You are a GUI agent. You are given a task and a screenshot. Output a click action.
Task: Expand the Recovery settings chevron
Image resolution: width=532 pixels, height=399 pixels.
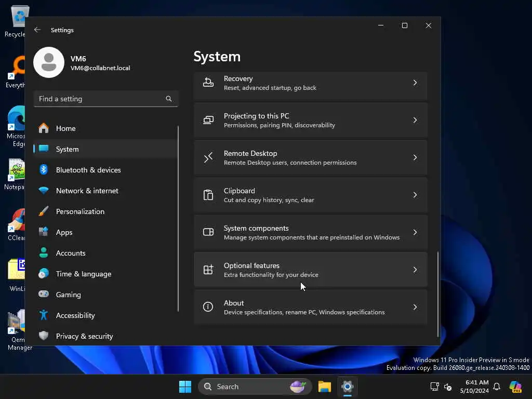(x=415, y=83)
